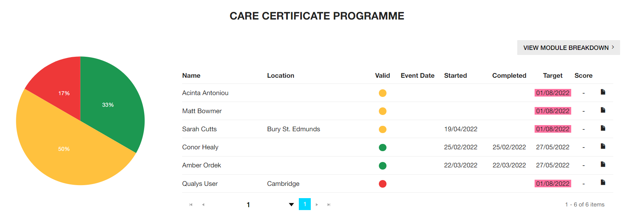The width and height of the screenshot is (644, 222).
Task: Click View Module Breakdown button
Action: click(568, 48)
